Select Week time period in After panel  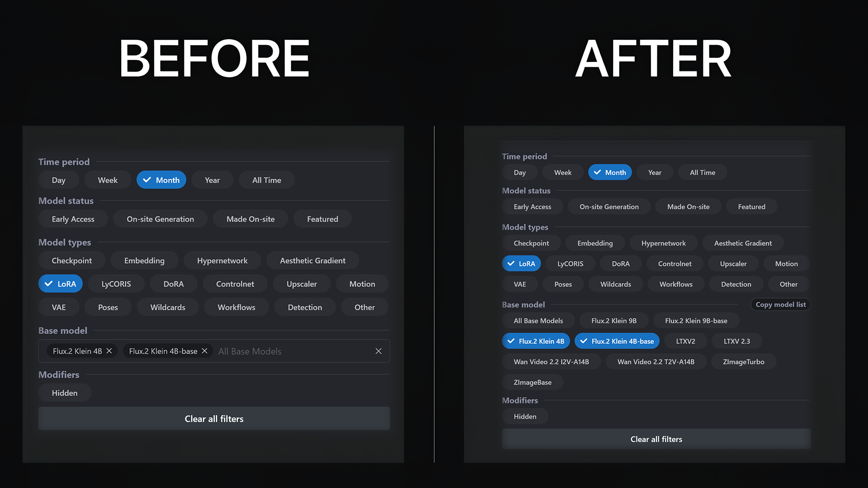coord(563,172)
